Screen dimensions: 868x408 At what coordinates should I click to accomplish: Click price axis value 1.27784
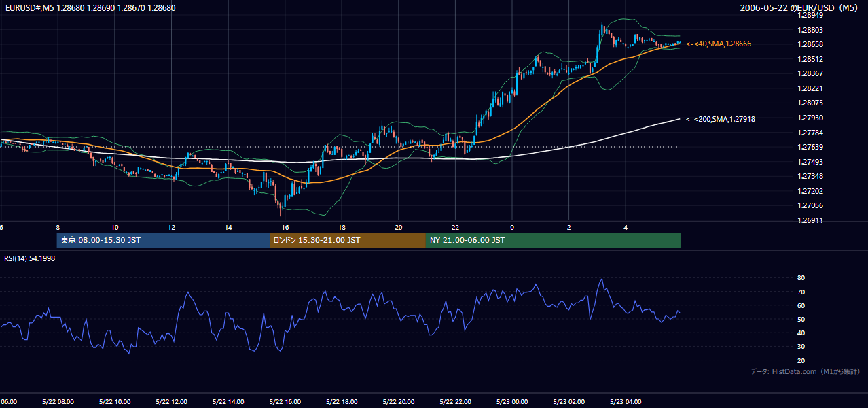pyautogui.click(x=810, y=133)
